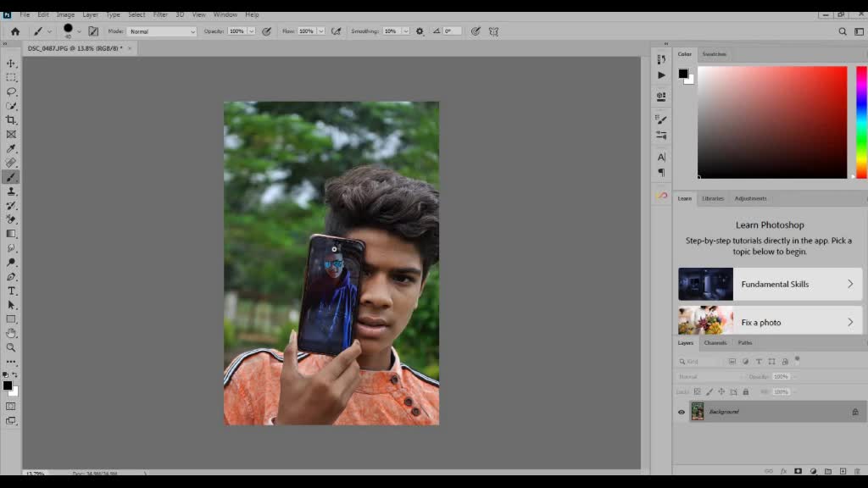This screenshot has width=868, height=488.
Task: Open the Fundamental Skills tutorial card
Action: click(x=770, y=284)
